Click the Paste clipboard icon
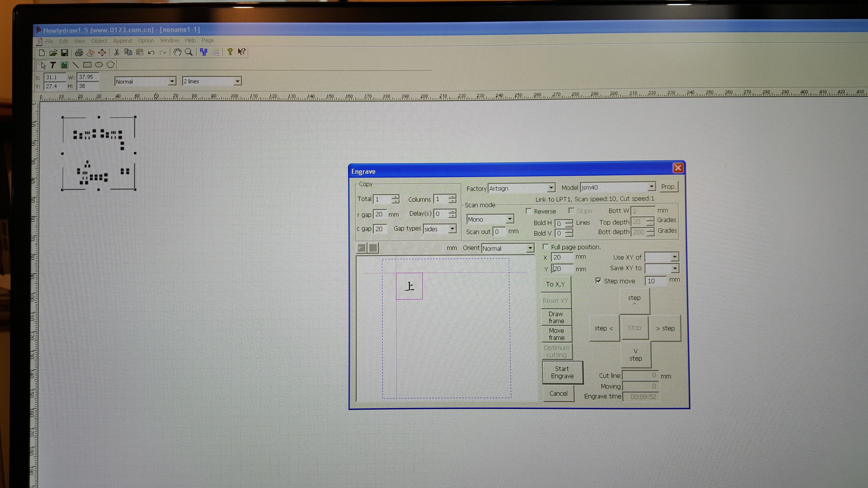Viewport: 868px width, 488px height. click(x=140, y=52)
